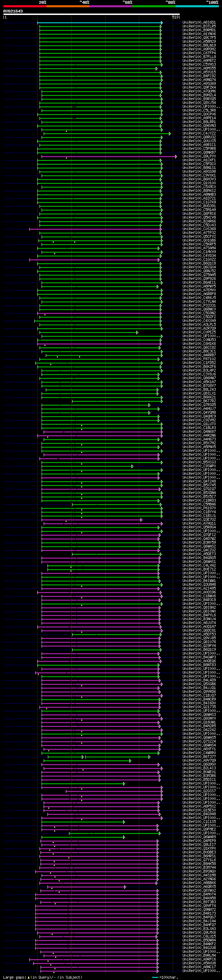The width and height of the screenshot is (222, 980).
Task: Select the UniRef100_P87102 label
Action: click(x=199, y=359)
